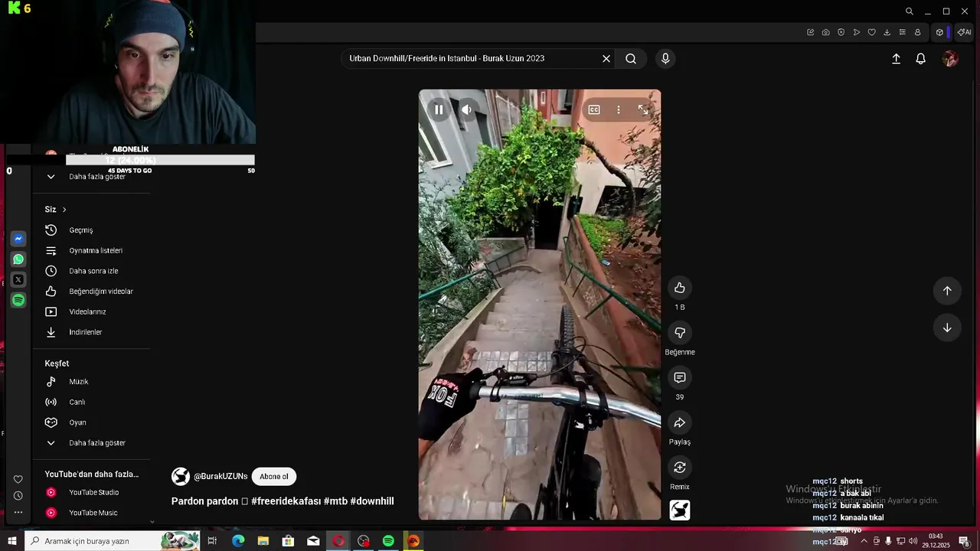Mute the Shorts video volume
Screen dimensions: 980x551
click(x=466, y=109)
